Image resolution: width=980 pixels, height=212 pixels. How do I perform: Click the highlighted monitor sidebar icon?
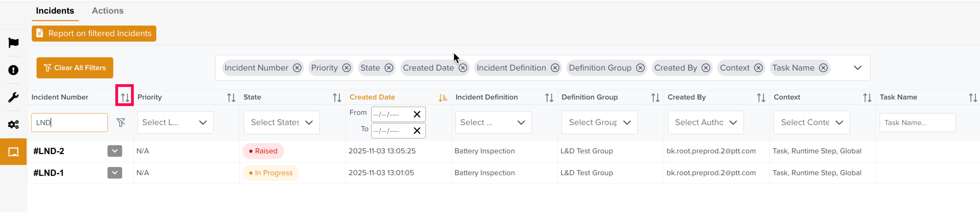[x=13, y=152]
